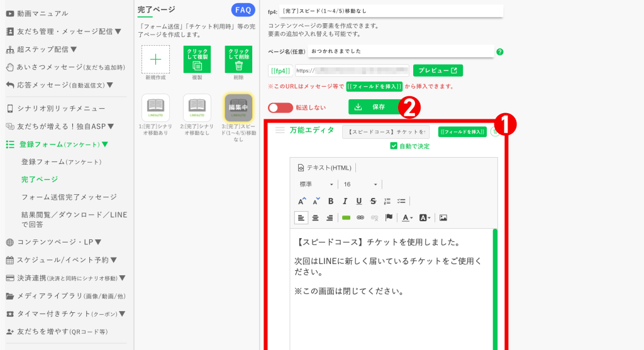Expand タイマー付きチケット (クーポン) menu
The image size is (644, 350).
point(65,314)
